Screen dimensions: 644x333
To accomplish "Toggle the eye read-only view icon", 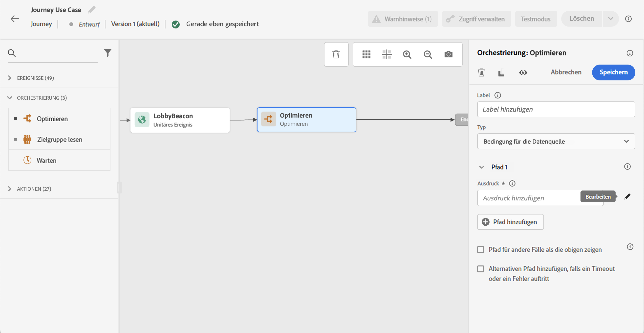I will [x=523, y=72].
